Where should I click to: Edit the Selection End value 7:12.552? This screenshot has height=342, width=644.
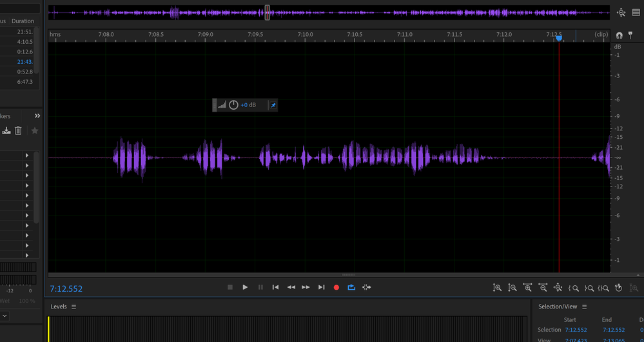[x=614, y=330]
